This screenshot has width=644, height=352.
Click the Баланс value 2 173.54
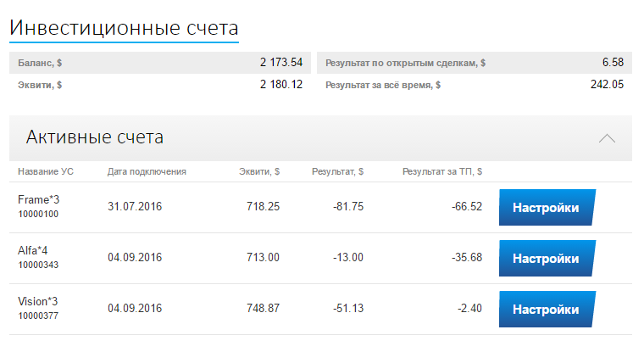pos(280,63)
